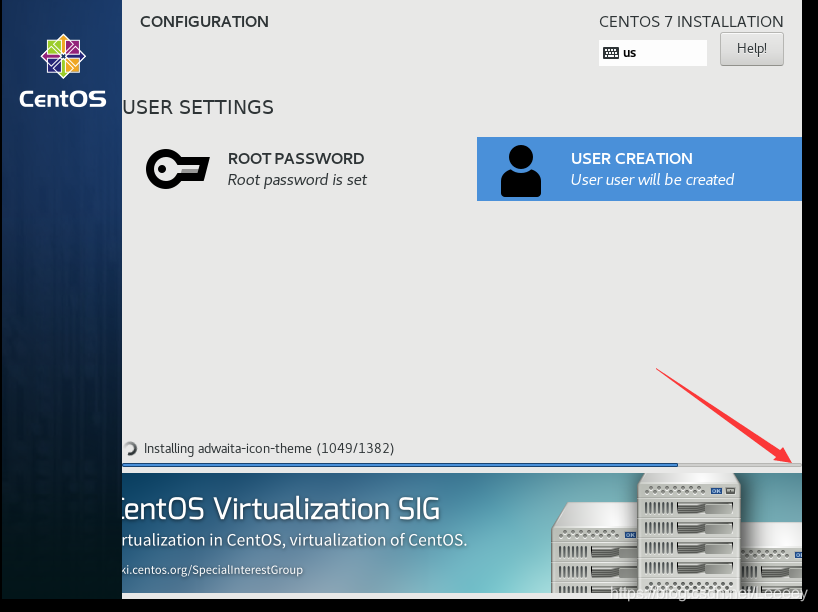The height and width of the screenshot is (612, 818).
Task: Click 'CENTOS 7 INSTALLATION' title text
Action: pos(691,21)
